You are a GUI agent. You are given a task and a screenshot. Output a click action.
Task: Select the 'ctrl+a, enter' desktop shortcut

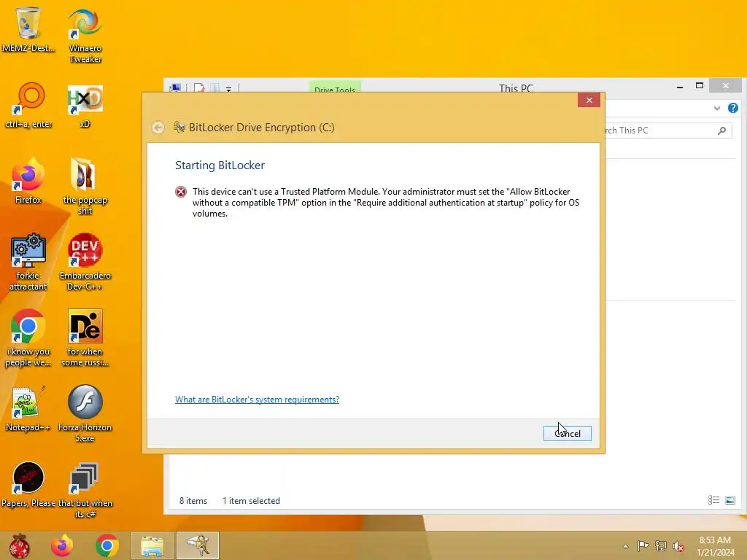pos(28,105)
